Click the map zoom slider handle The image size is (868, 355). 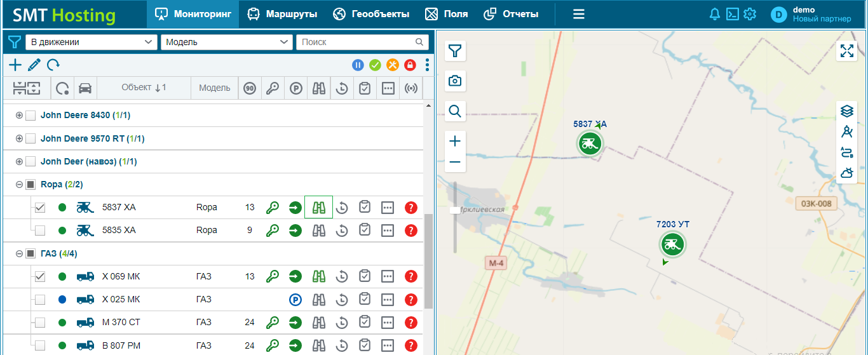[454, 210]
